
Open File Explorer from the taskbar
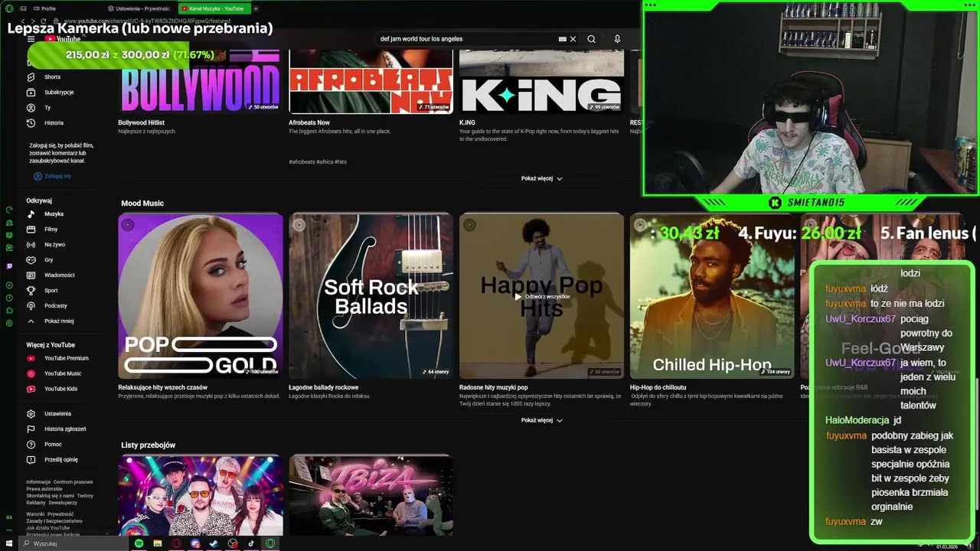[x=158, y=543]
